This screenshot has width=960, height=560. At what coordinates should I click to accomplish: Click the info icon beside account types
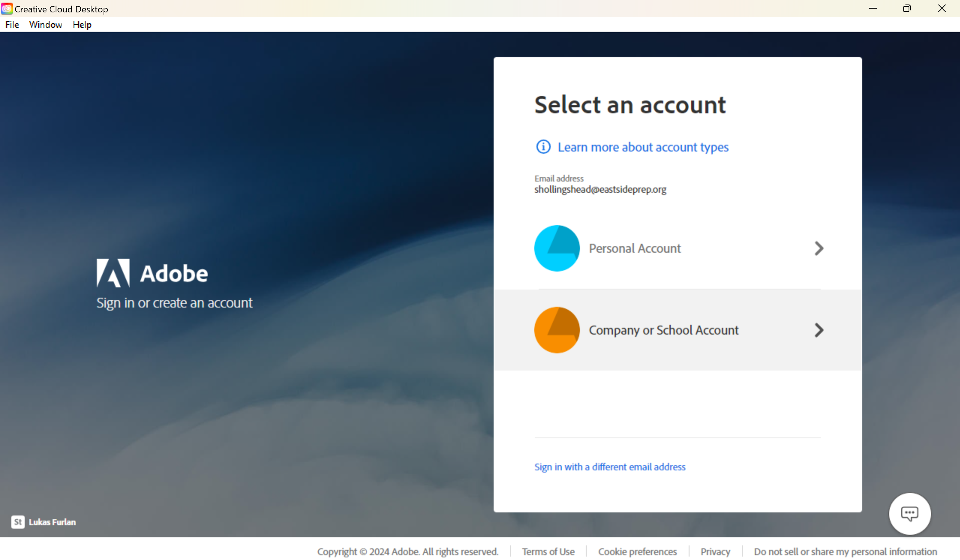[x=543, y=147]
